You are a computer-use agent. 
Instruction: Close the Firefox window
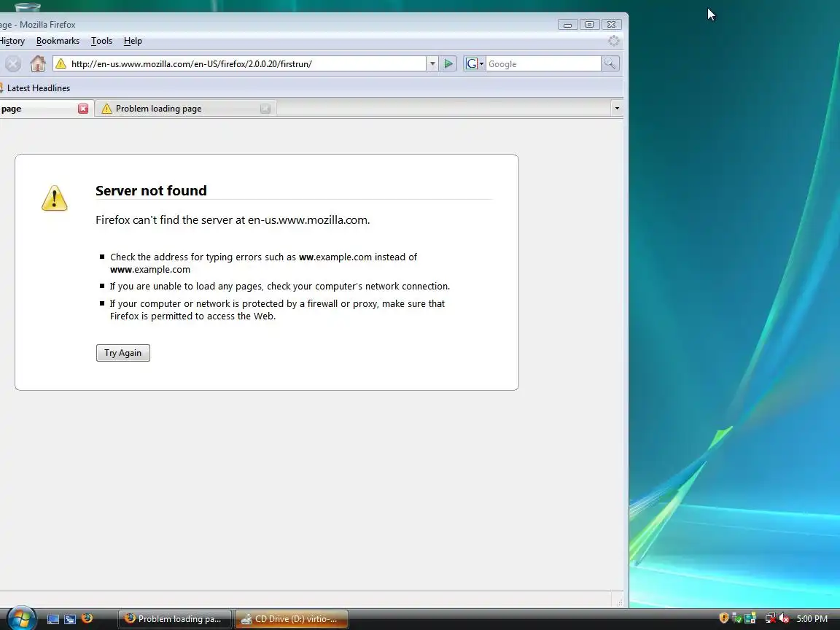611,25
